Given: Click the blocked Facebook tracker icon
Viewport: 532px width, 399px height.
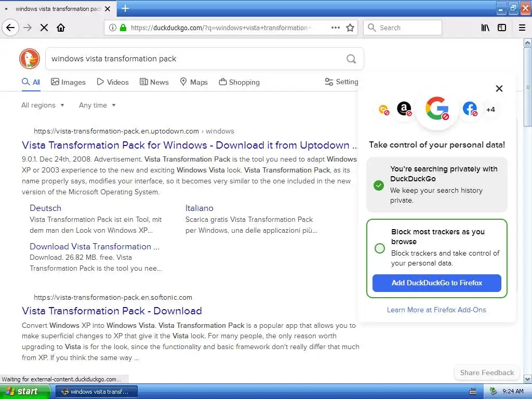Looking at the screenshot, I should (x=470, y=109).
